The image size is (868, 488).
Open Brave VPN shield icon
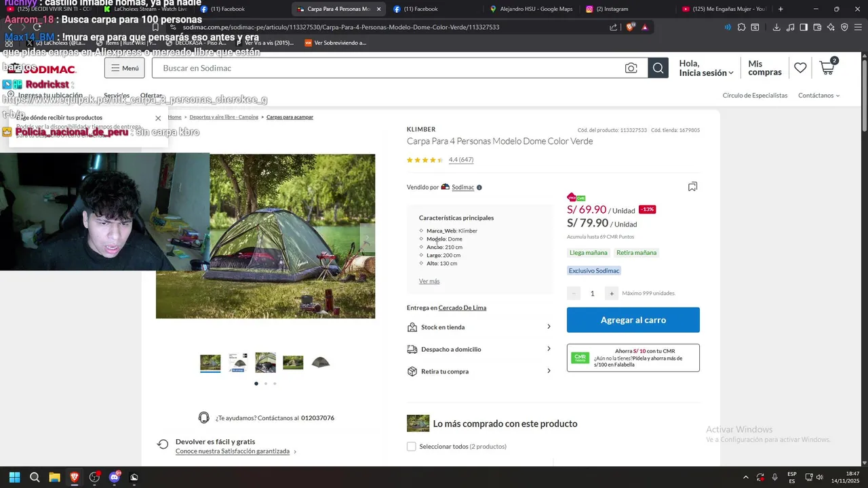pyautogui.click(x=844, y=27)
